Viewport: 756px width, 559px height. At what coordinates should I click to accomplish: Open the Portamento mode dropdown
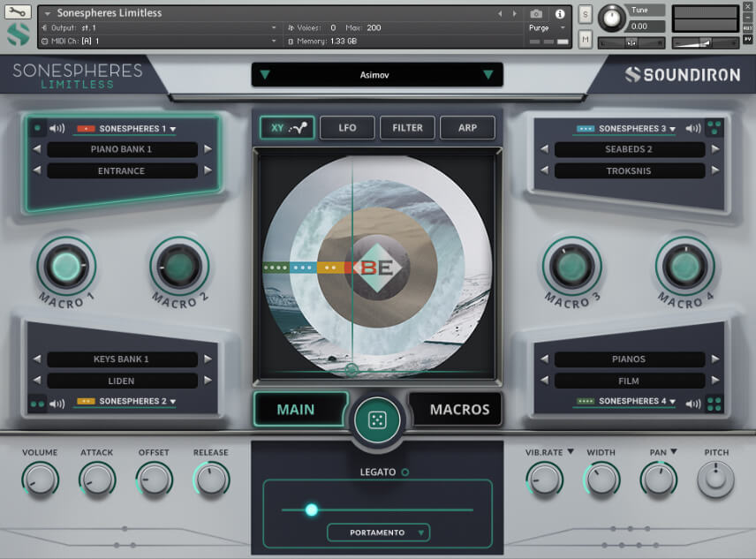tap(379, 533)
